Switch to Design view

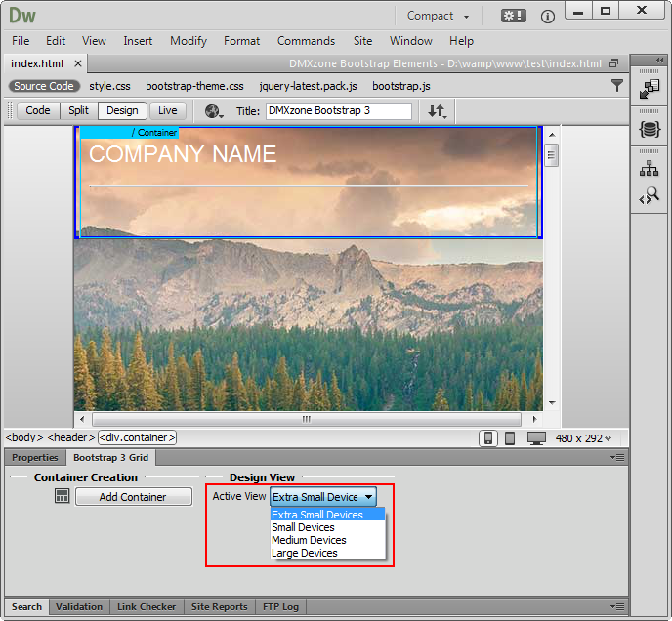click(x=122, y=110)
